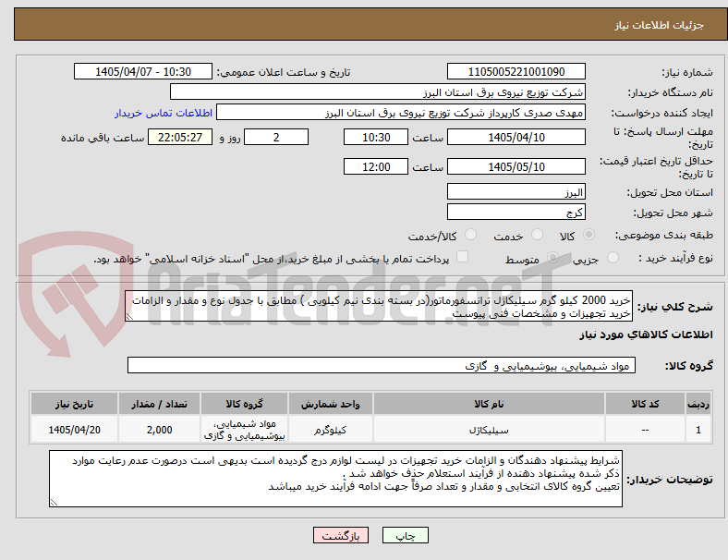This screenshot has width=728, height=560.
Task: Click the تاریخ نیاز column header
Action: 74,404
